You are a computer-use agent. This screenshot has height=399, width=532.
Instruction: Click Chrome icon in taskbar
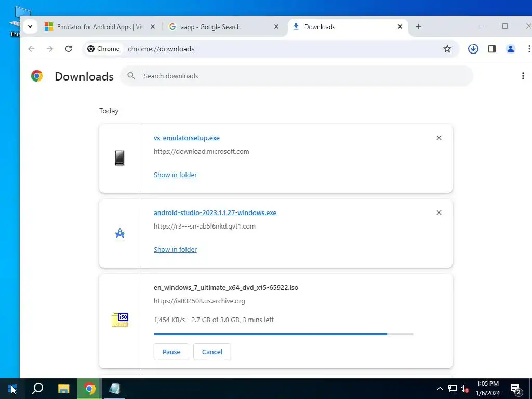89,389
